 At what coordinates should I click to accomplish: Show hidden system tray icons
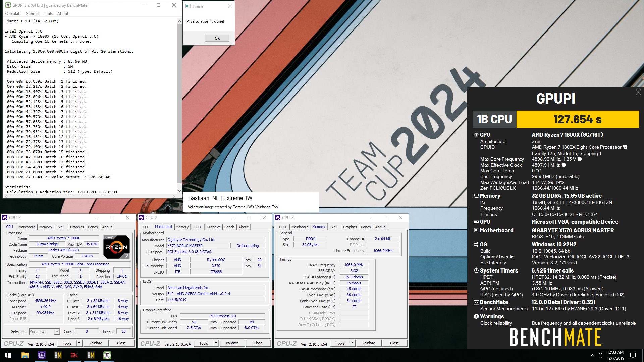click(x=592, y=355)
